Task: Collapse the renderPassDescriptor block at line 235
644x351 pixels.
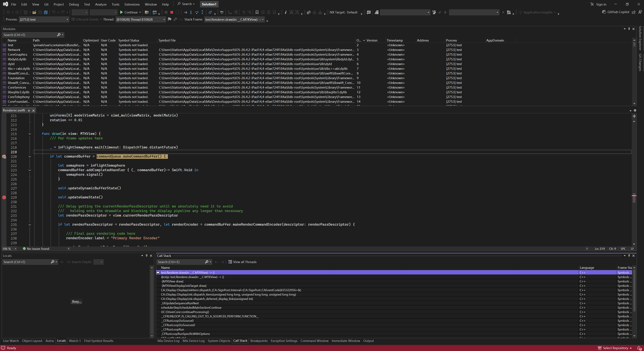Action: (30, 225)
